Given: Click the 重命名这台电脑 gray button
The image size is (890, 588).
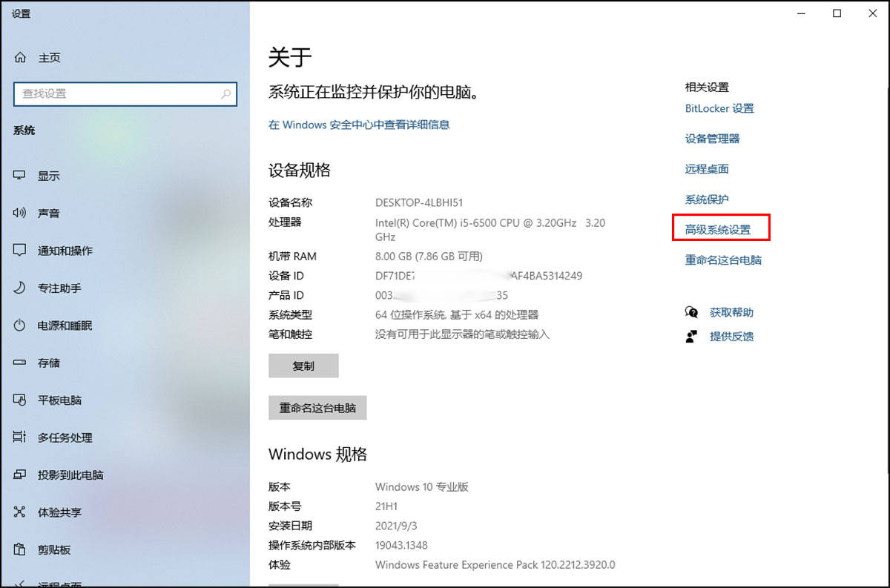Looking at the screenshot, I should pos(317,408).
